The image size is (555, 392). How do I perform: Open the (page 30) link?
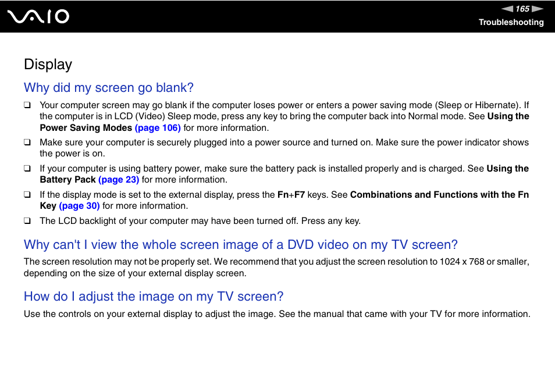pyautogui.click(x=79, y=206)
